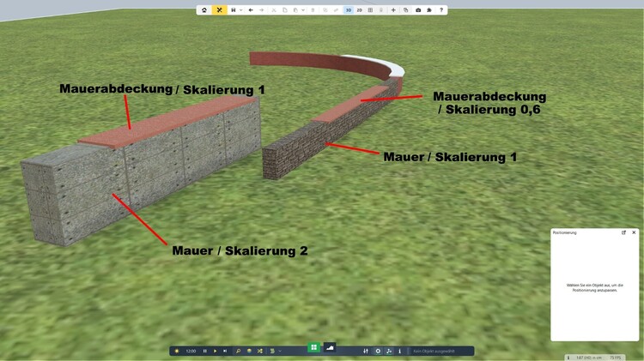Click the Positionierung panel title
The height and width of the screenshot is (361, 644).
565,232
